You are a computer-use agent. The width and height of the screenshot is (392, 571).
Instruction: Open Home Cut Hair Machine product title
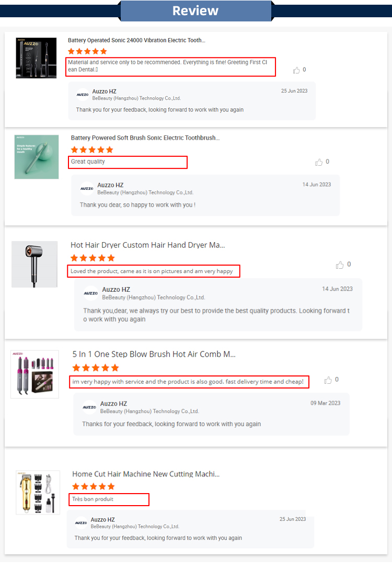[x=146, y=474]
